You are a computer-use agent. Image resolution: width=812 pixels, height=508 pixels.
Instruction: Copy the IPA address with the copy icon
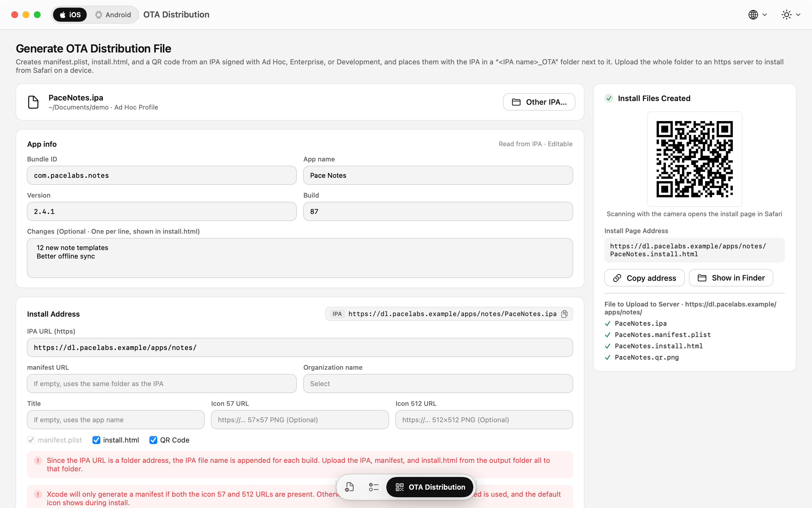564,314
